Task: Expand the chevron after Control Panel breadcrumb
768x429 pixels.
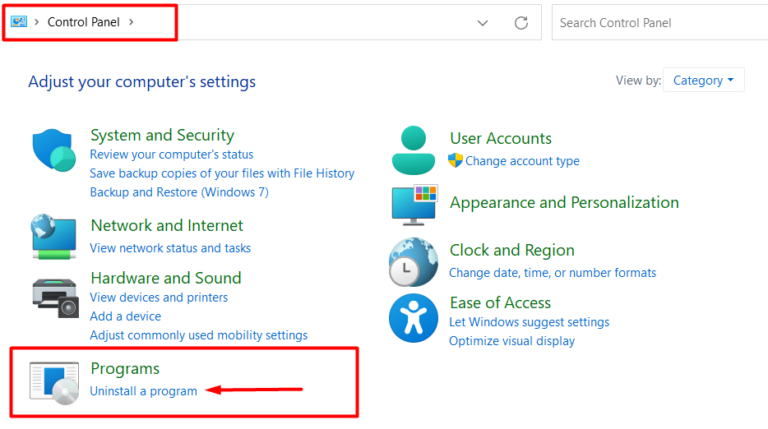Action: [x=131, y=22]
